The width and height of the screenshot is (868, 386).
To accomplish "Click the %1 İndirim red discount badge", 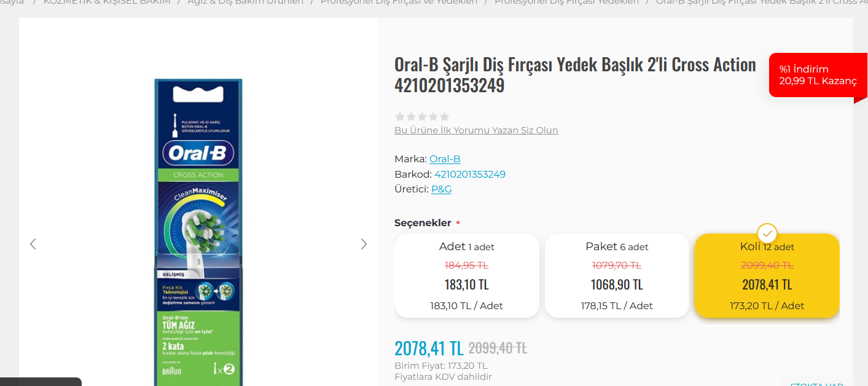I will pos(818,75).
